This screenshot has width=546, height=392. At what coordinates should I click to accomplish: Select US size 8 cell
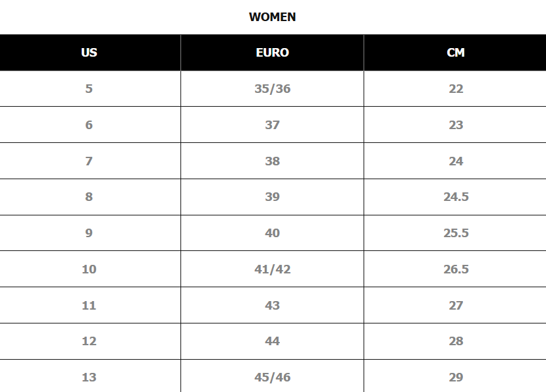pos(90,197)
